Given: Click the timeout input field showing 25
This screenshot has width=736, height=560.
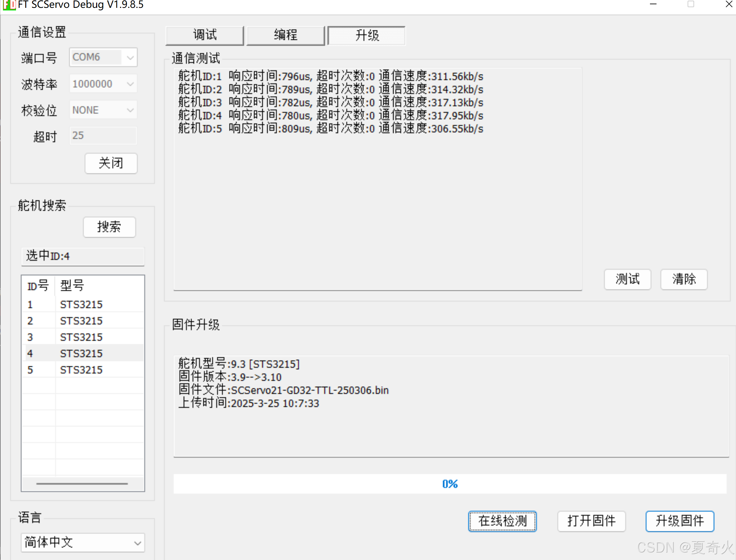Looking at the screenshot, I should click(103, 136).
